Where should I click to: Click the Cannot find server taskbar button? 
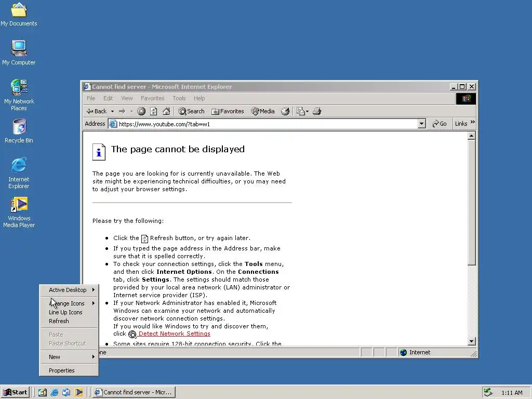pos(134,392)
